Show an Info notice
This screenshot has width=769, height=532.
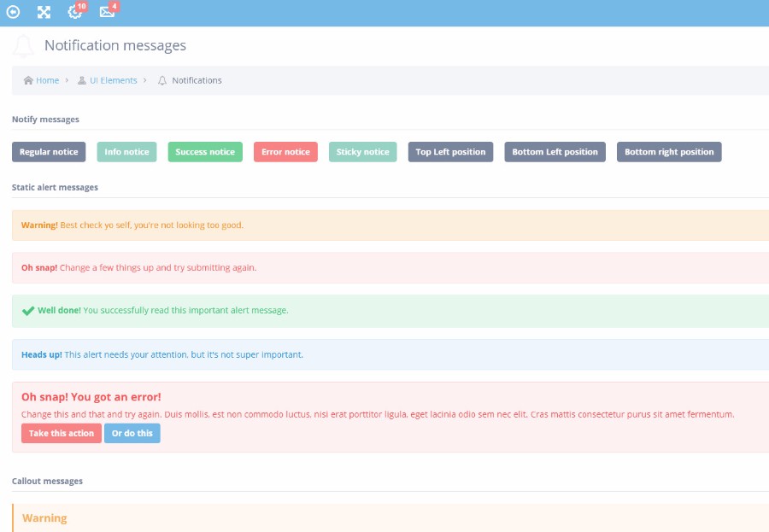(126, 152)
